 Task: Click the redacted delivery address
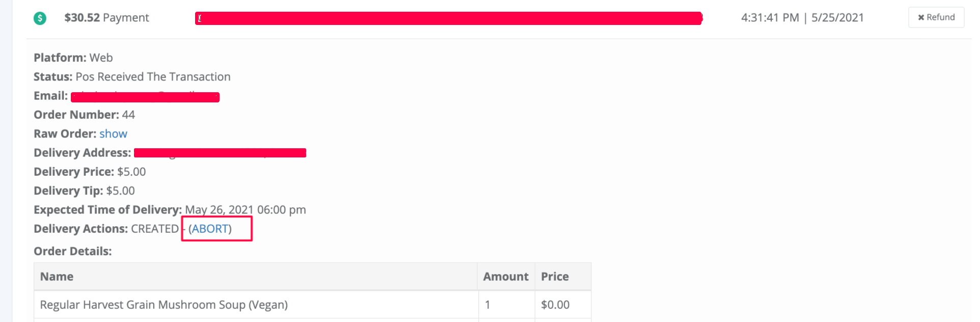pyautogui.click(x=220, y=153)
